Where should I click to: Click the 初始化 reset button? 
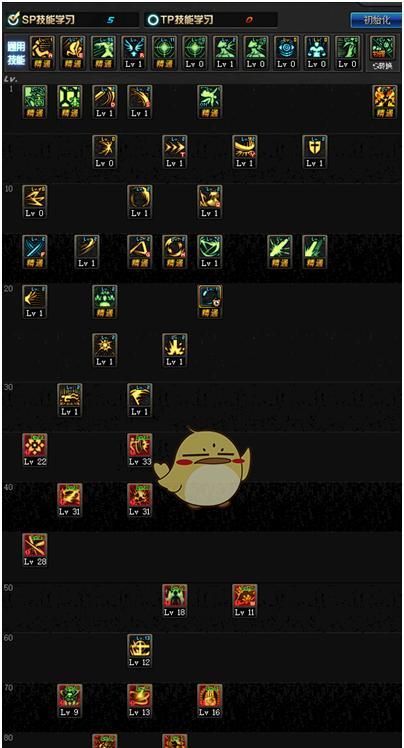pyautogui.click(x=376, y=20)
